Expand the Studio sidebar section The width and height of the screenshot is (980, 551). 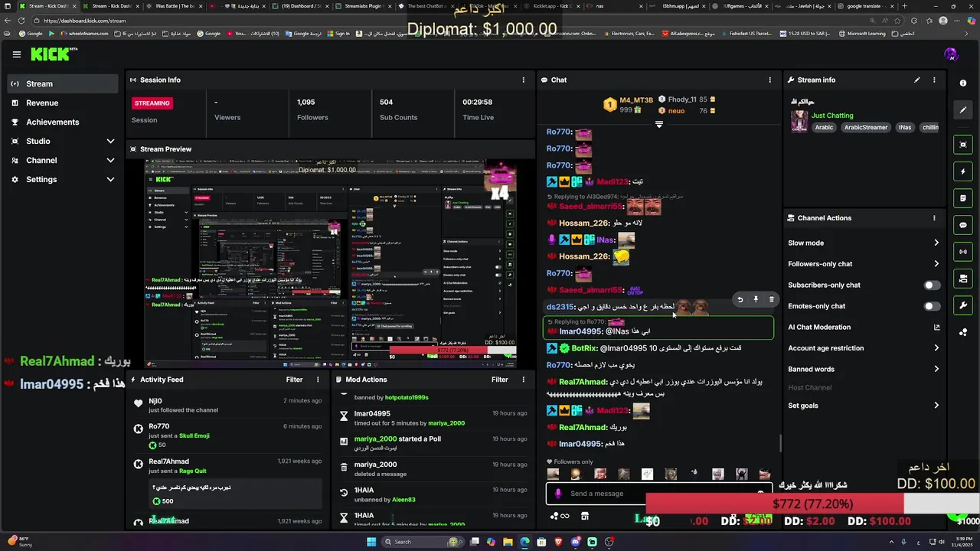[63, 141]
